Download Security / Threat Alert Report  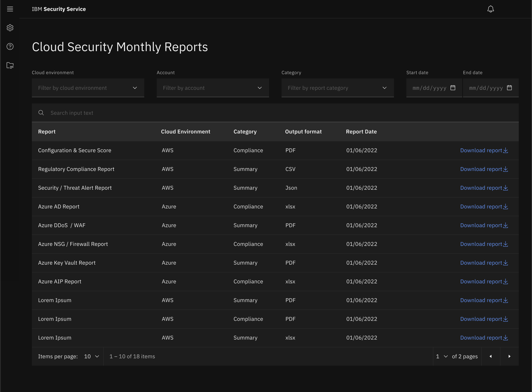484,188
